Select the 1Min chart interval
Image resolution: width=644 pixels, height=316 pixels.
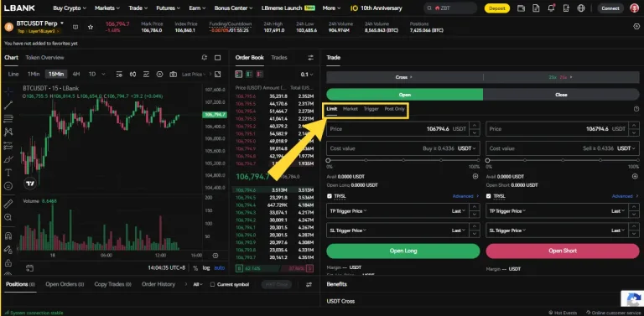[34, 75]
